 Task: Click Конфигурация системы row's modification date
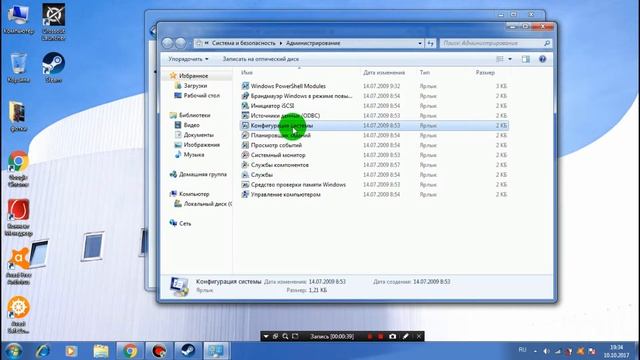tap(382, 125)
